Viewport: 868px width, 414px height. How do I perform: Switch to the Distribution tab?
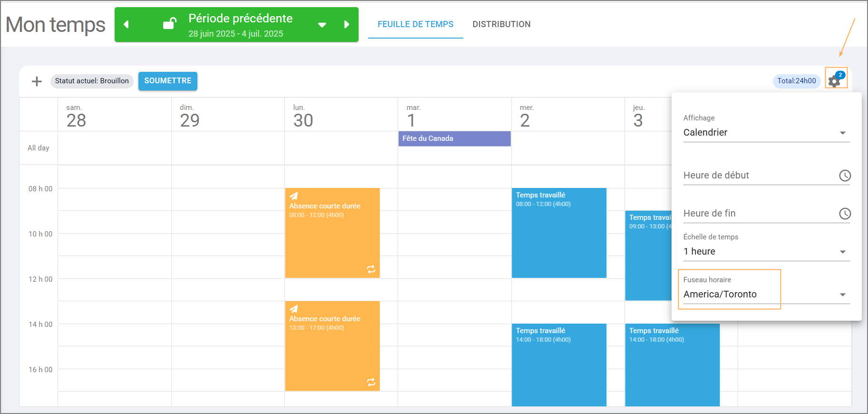501,24
